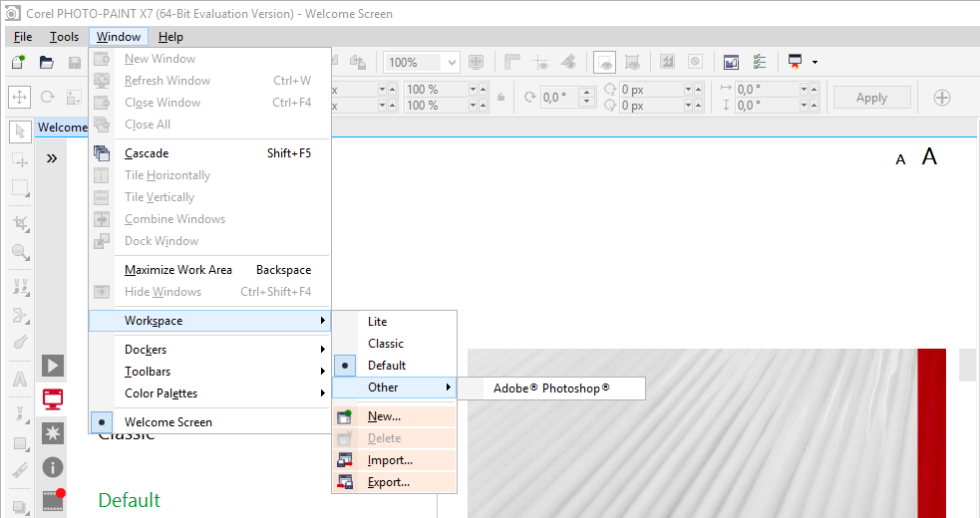This screenshot has width=980, height=518.
Task: Select the Crop tool
Action: tap(20, 224)
